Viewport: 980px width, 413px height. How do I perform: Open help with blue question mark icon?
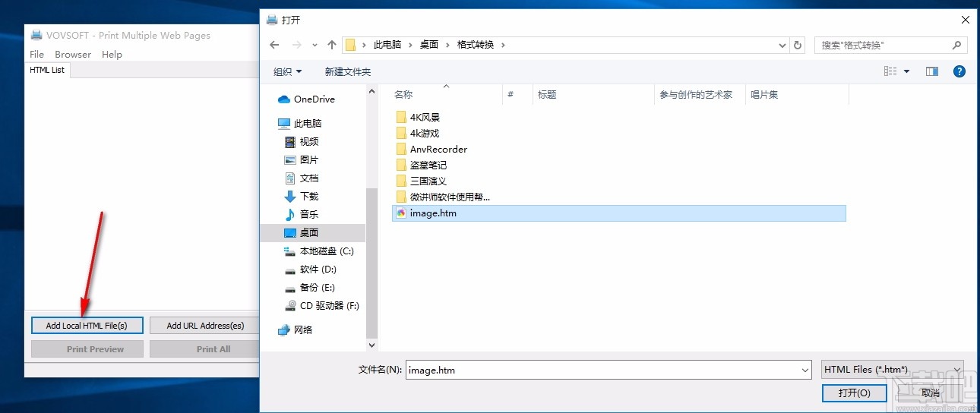959,71
